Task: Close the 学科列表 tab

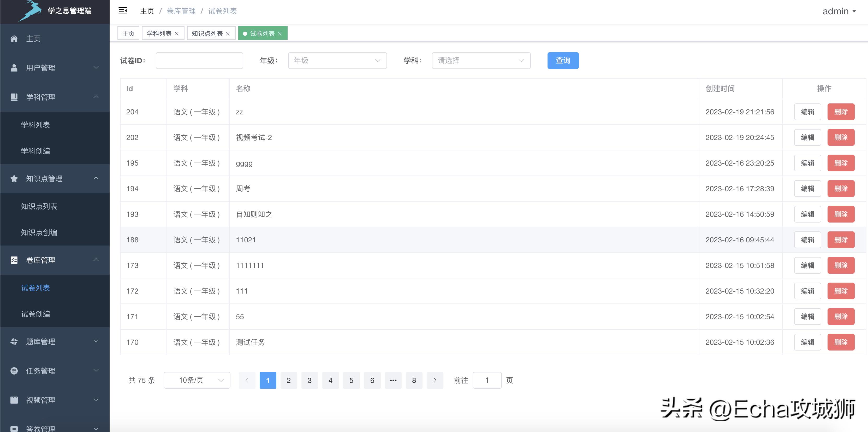Action: (x=177, y=33)
